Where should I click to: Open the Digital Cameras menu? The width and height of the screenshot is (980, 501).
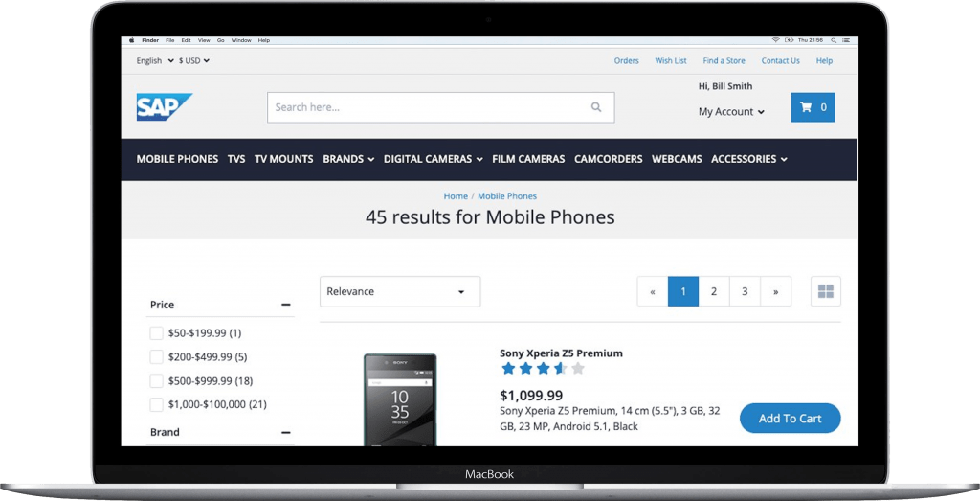pyautogui.click(x=433, y=159)
